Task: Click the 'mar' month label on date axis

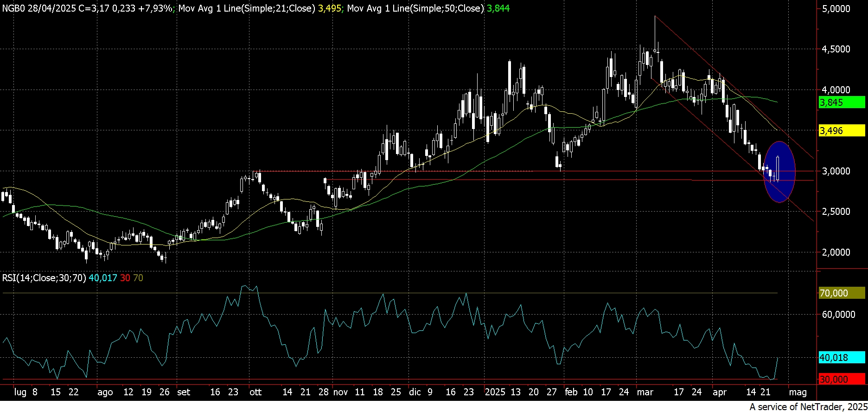Action: pyautogui.click(x=645, y=392)
